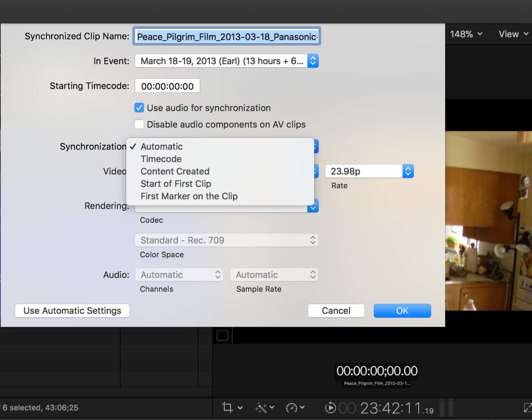Click the small square icon below the dialog

[222, 335]
